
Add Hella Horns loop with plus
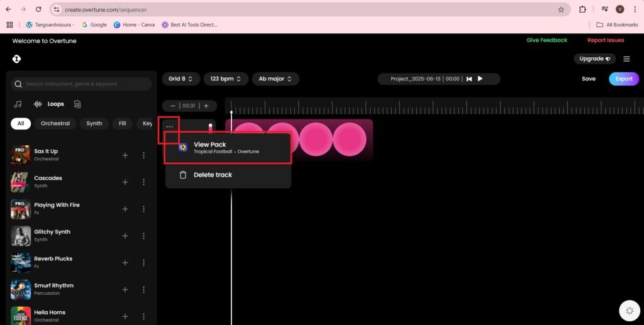(x=125, y=316)
